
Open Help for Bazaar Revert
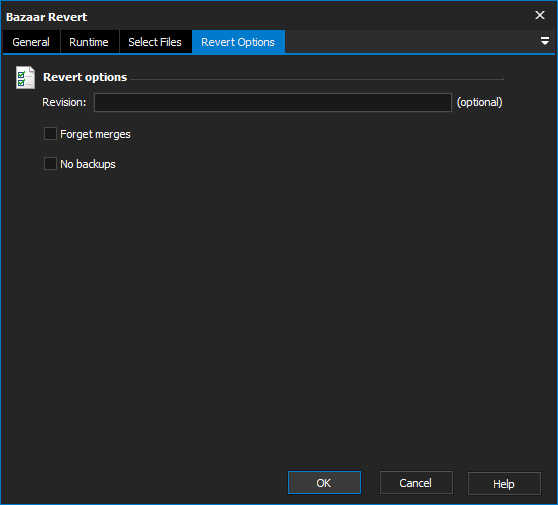(x=504, y=483)
